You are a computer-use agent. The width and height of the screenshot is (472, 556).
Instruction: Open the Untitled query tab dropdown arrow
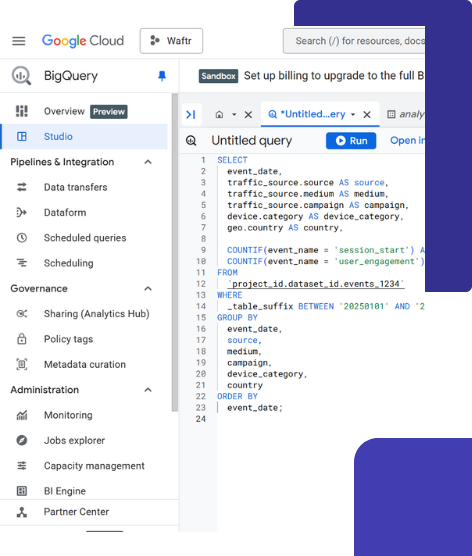click(x=353, y=115)
